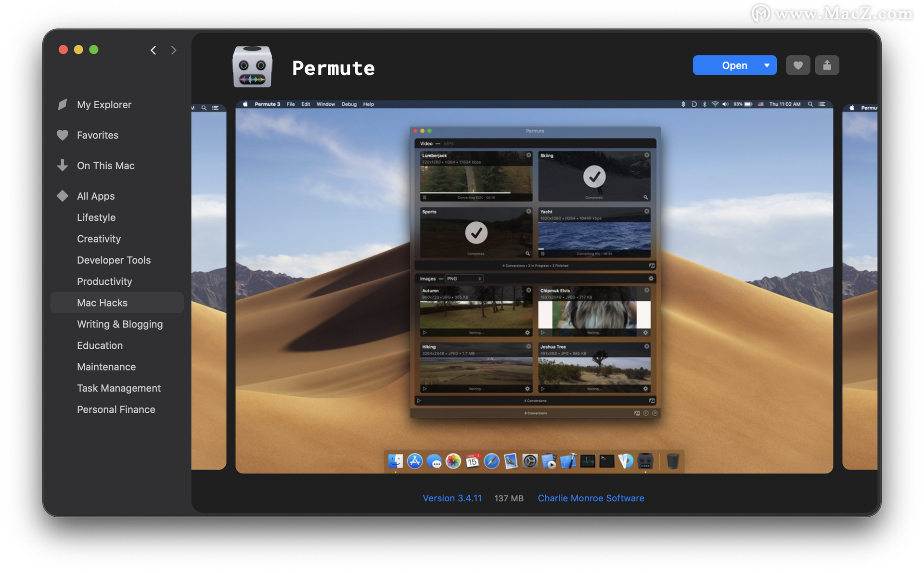Click the Messages icon in screenshot dock
924x573 pixels.
434,461
